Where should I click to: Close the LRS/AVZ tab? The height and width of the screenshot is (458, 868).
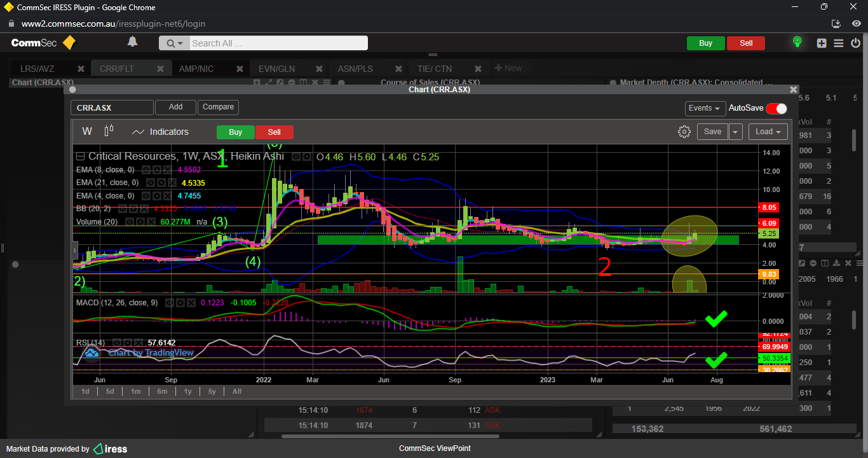pos(81,69)
